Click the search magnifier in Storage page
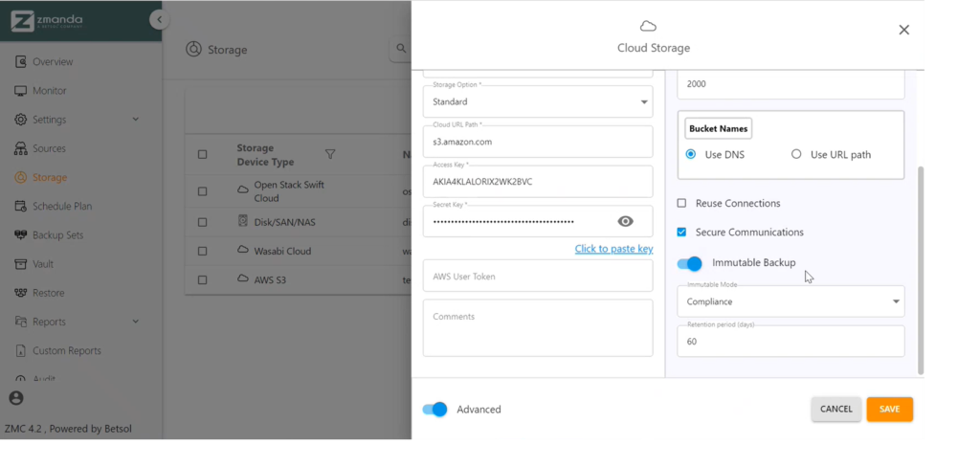The width and height of the screenshot is (980, 467). [400, 48]
